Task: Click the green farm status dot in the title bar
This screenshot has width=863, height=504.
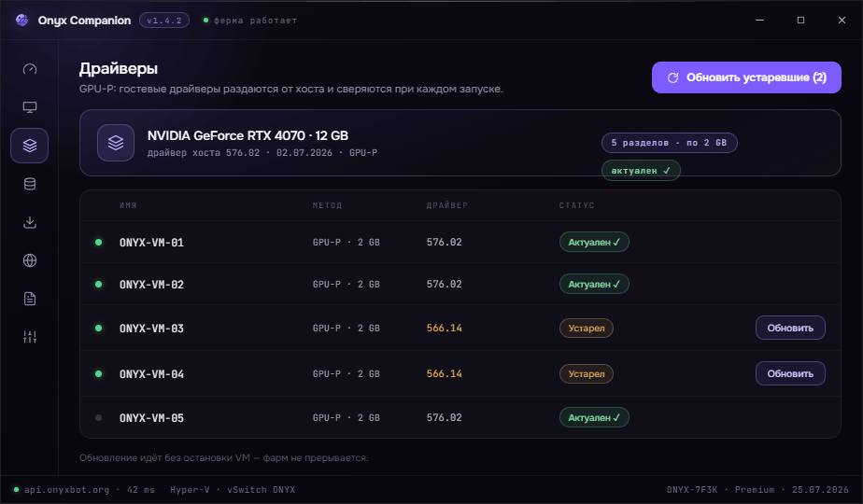Action: tap(205, 21)
